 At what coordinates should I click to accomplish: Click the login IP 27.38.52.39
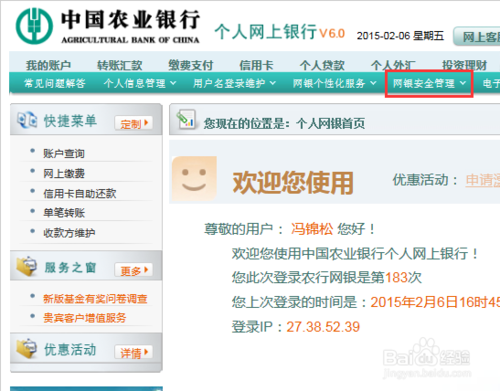(323, 327)
